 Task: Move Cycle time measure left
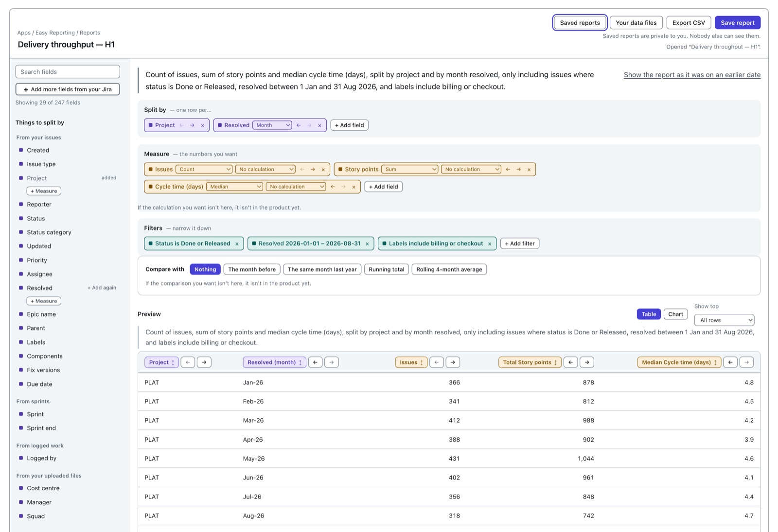point(333,187)
